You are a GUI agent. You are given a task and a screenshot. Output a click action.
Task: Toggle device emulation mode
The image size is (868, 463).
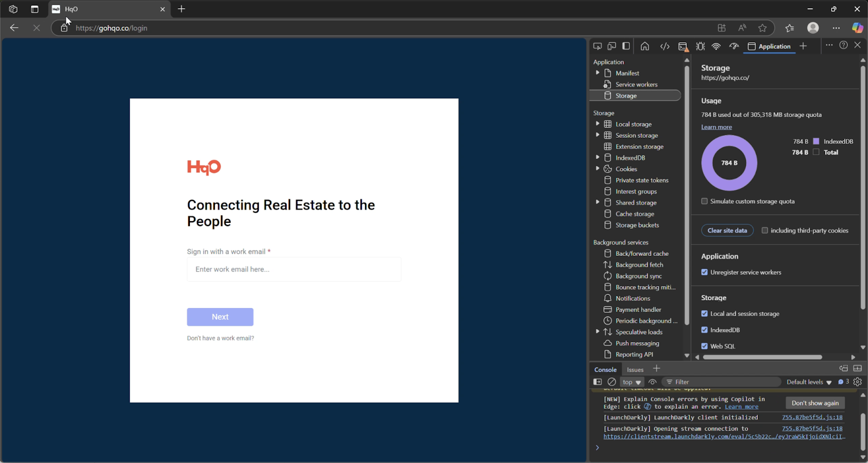(x=612, y=46)
